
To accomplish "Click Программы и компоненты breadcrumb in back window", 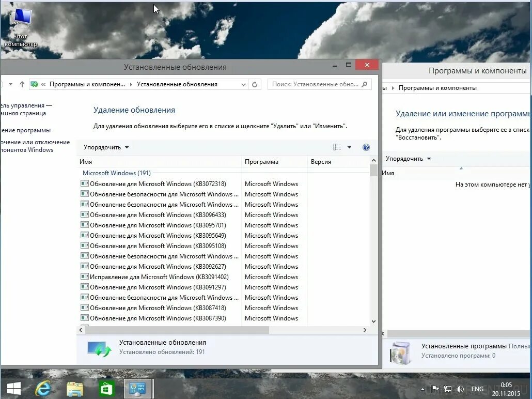I will [x=437, y=88].
